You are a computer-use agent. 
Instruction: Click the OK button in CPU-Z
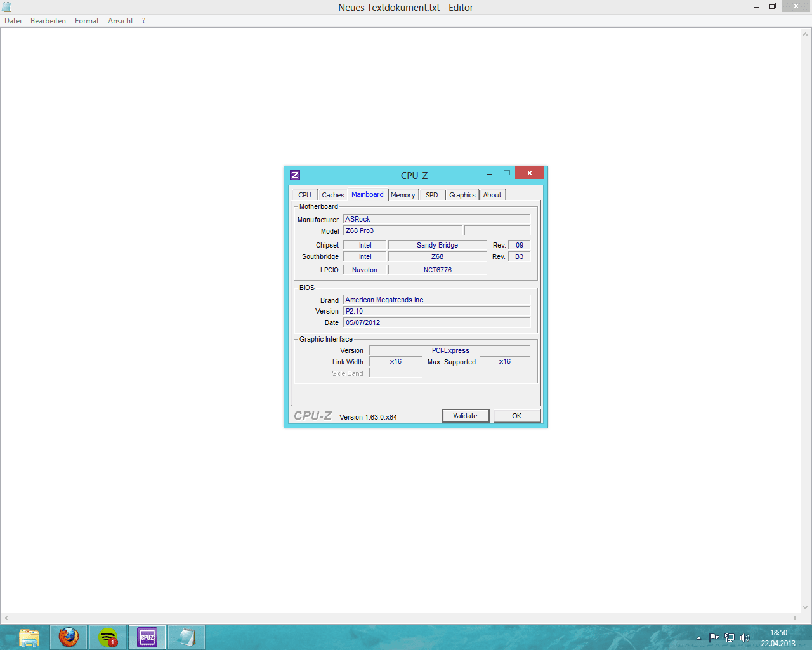point(517,416)
